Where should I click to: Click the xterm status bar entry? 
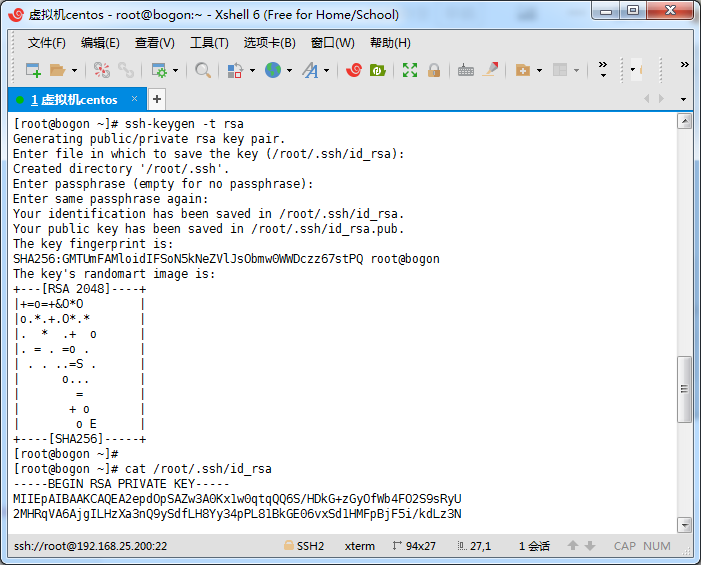point(359,546)
